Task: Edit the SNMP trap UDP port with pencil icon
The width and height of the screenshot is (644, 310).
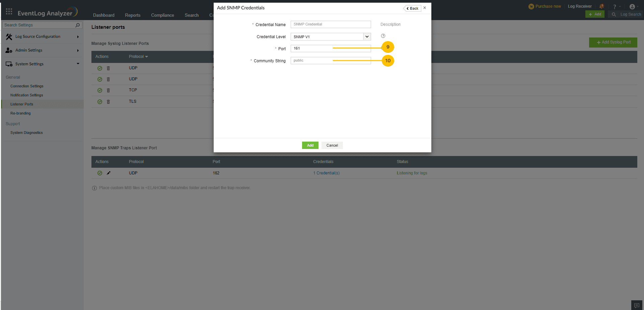Action: (x=109, y=173)
